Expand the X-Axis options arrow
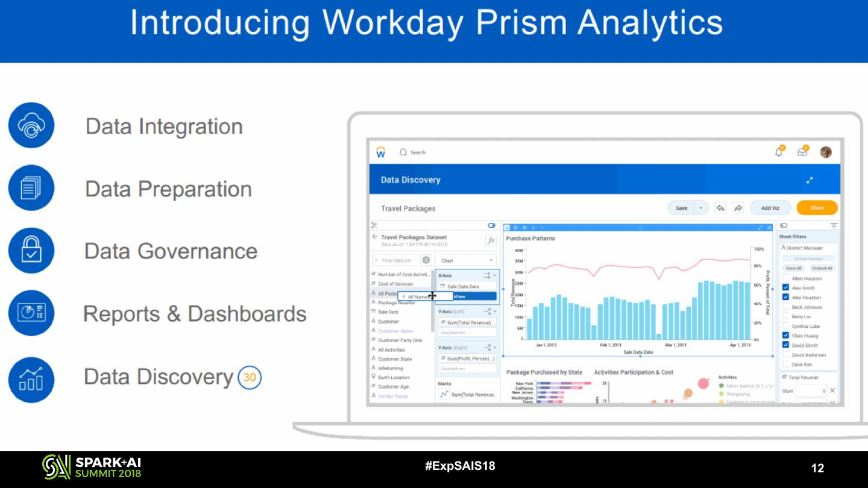 [x=495, y=275]
